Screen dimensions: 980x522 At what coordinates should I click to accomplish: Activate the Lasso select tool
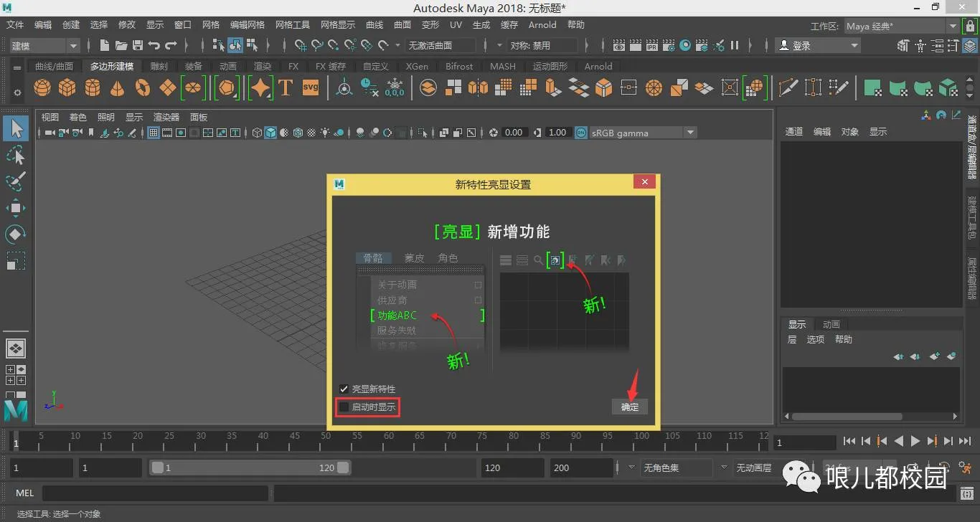[x=16, y=156]
